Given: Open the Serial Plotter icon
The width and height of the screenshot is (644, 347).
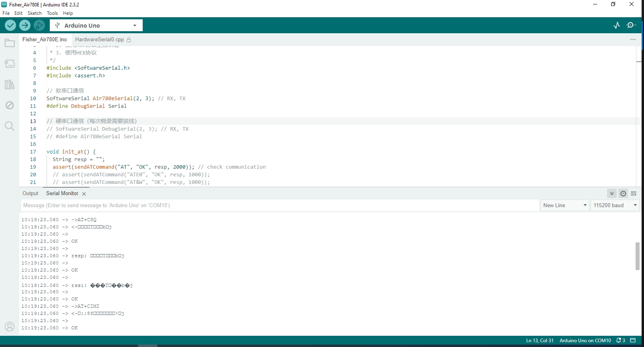Looking at the screenshot, I should (617, 25).
